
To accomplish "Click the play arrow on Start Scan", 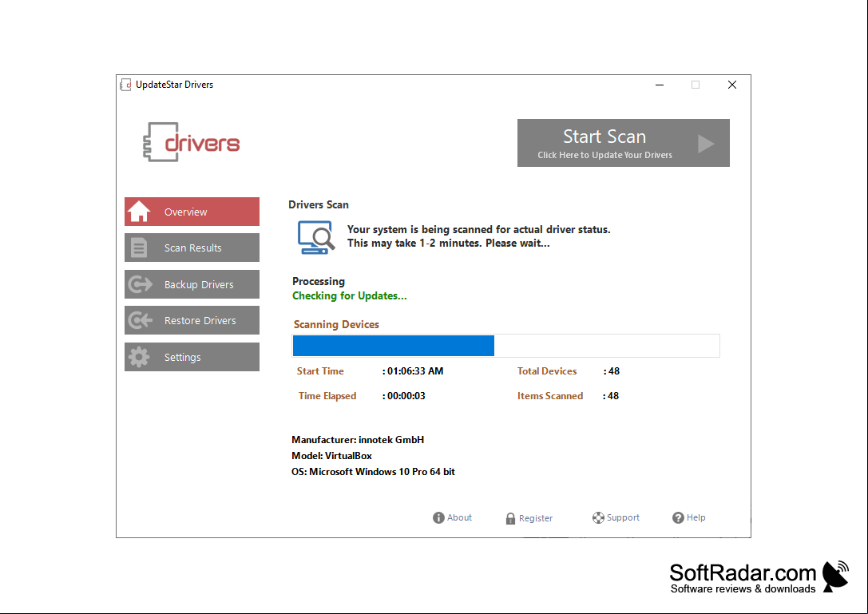I will [x=706, y=144].
